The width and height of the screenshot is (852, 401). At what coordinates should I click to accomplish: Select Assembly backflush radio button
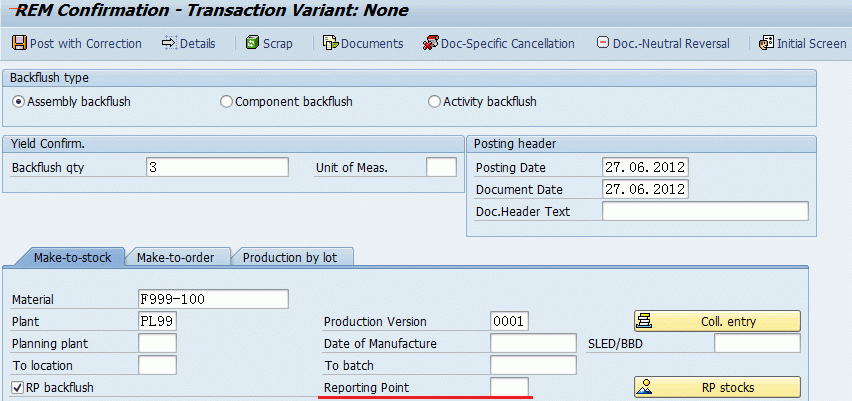pyautogui.click(x=18, y=102)
